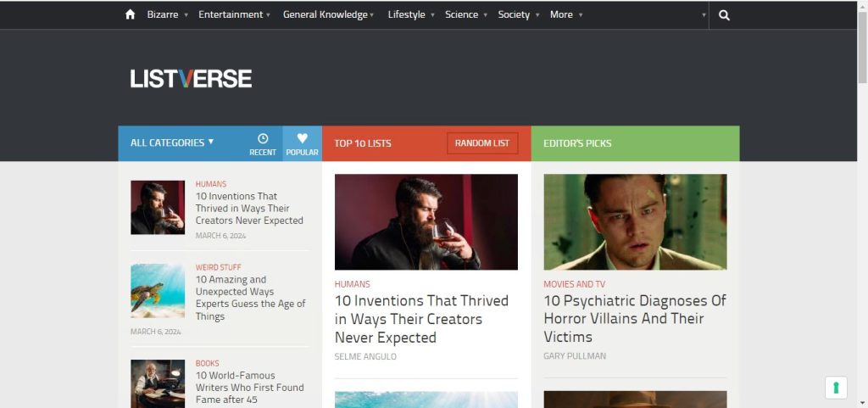Click the Listverse logo
The height and width of the screenshot is (408, 868).
(191, 79)
